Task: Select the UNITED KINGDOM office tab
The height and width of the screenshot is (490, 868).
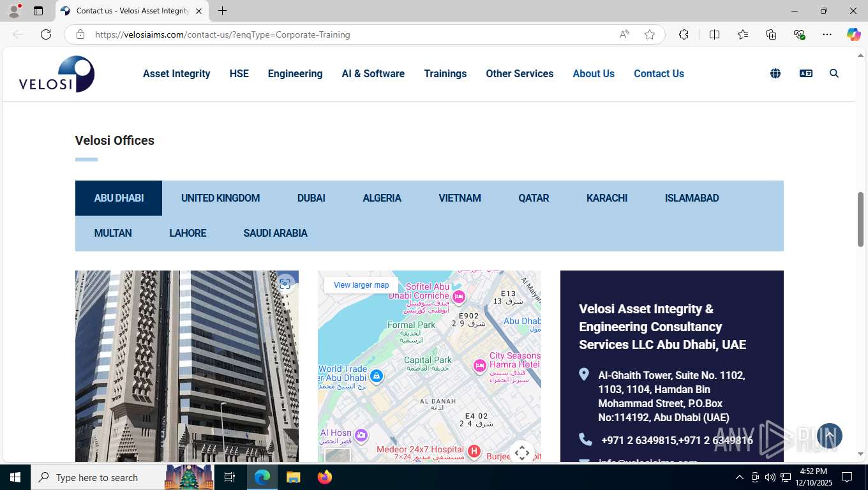Action: [220, 198]
